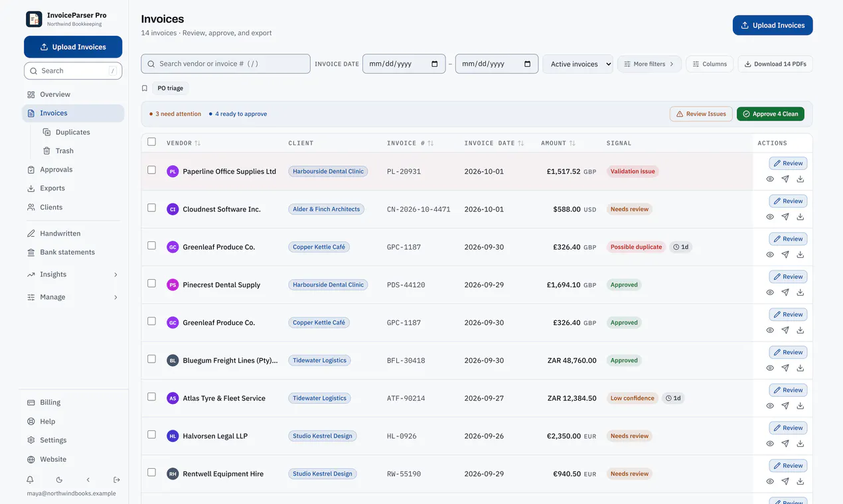
Task: Download the Paperline Office Supplies invoice
Action: click(x=801, y=179)
